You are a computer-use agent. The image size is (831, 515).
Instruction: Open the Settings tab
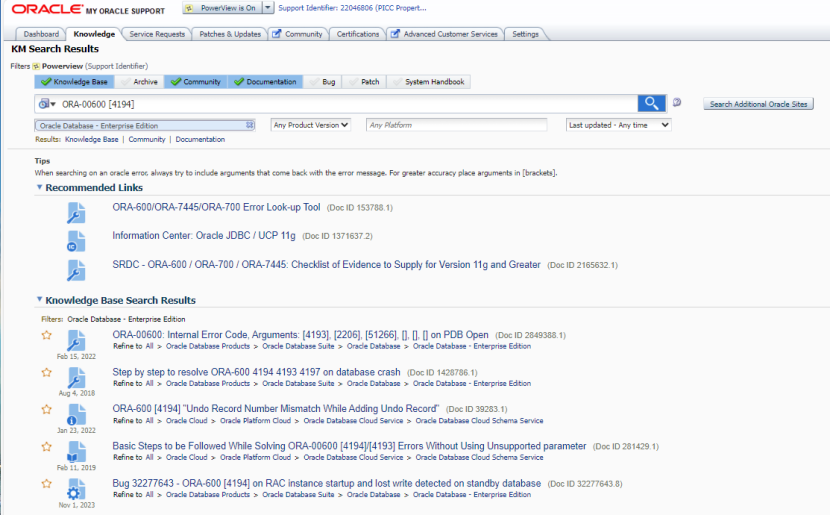coord(525,34)
